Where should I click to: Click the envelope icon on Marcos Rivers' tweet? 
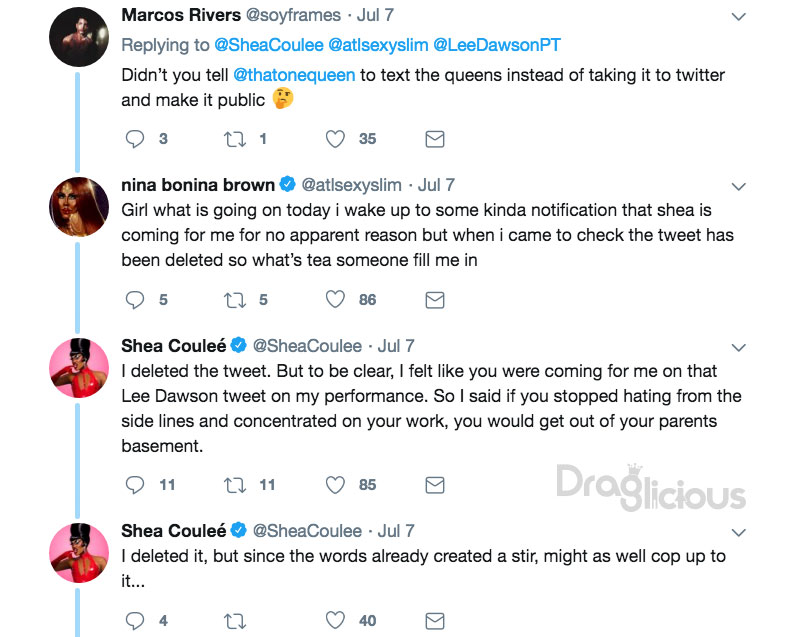(x=435, y=139)
